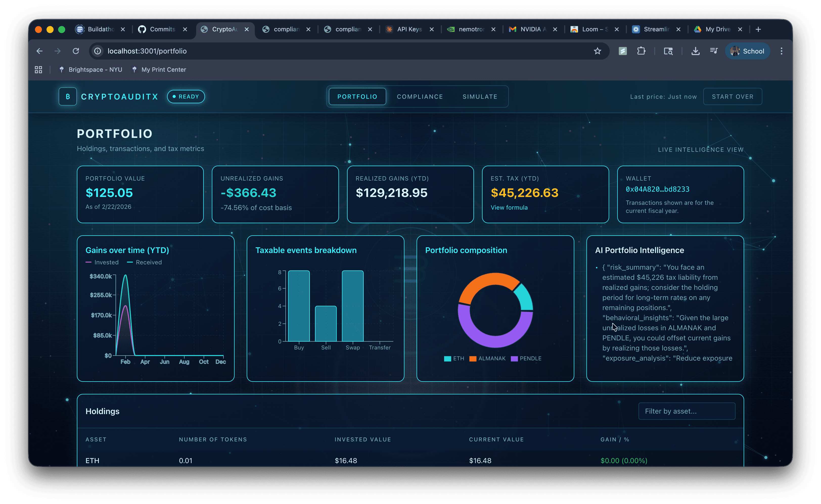This screenshot has height=504, width=821.
Task: Open the browser extensions puzzle icon
Action: tap(641, 51)
